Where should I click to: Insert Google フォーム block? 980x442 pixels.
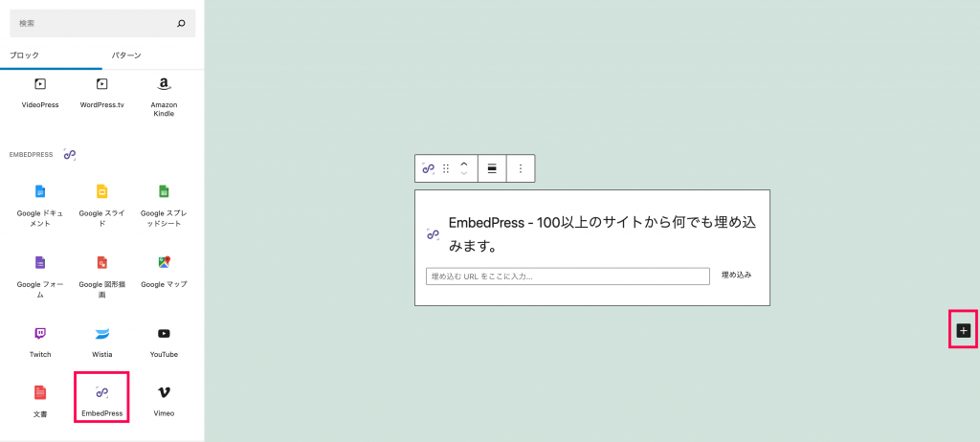coord(40,276)
